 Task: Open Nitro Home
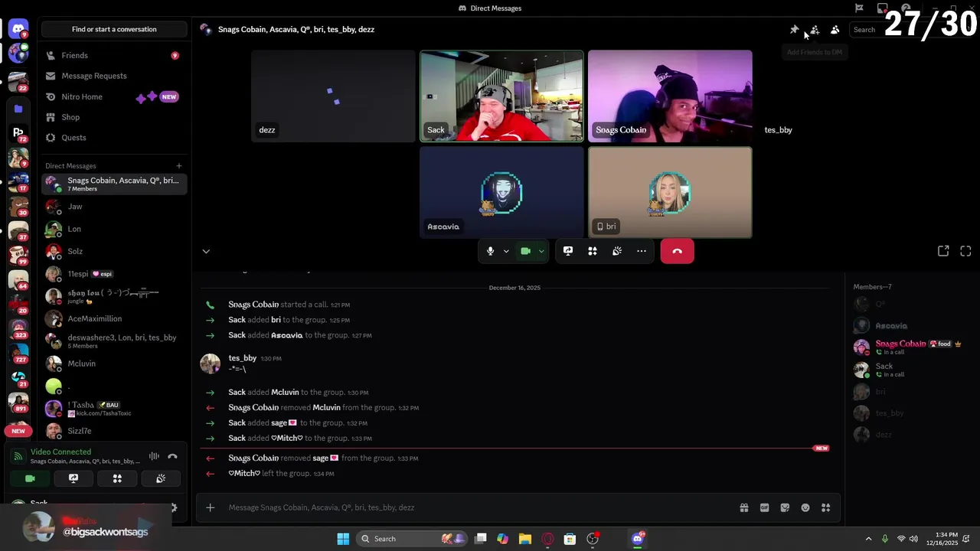pos(114,96)
